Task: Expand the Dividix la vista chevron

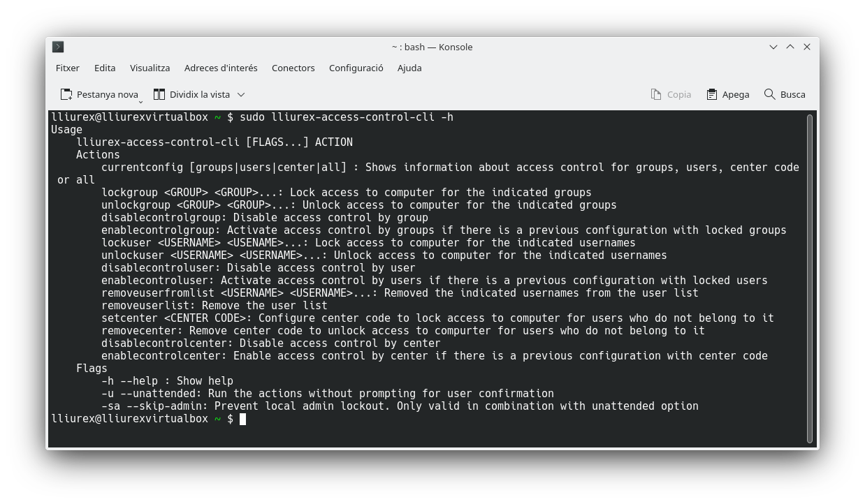Action: click(241, 94)
